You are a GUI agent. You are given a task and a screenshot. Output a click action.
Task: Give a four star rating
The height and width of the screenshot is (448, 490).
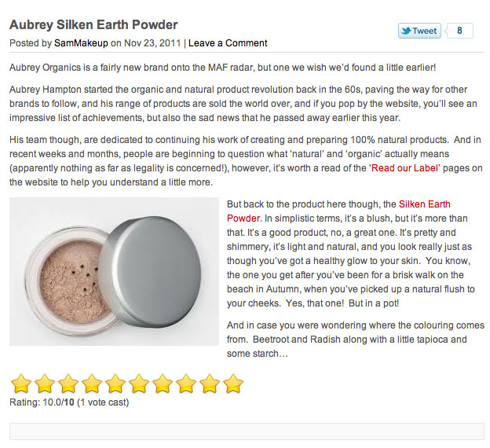(92, 384)
